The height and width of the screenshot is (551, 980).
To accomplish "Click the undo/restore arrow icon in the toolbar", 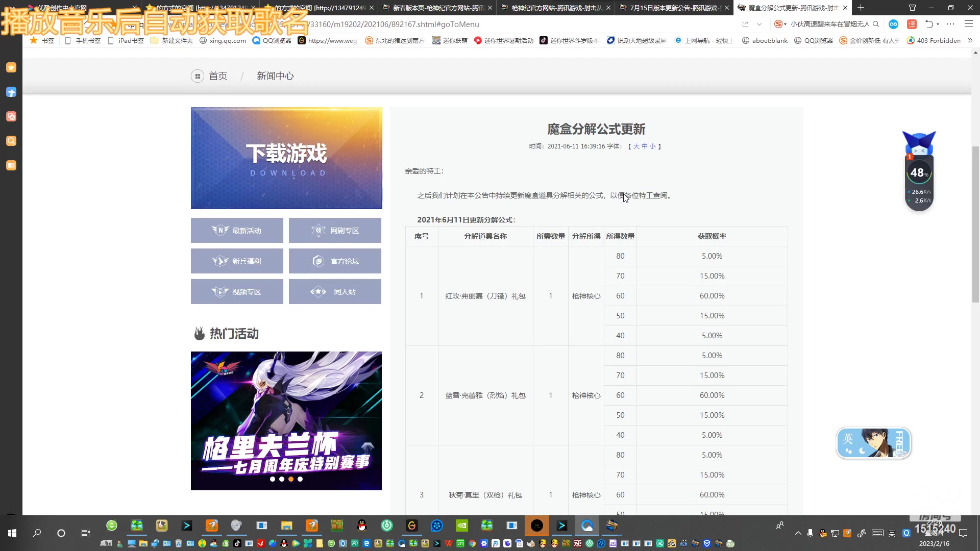I will coord(929,24).
